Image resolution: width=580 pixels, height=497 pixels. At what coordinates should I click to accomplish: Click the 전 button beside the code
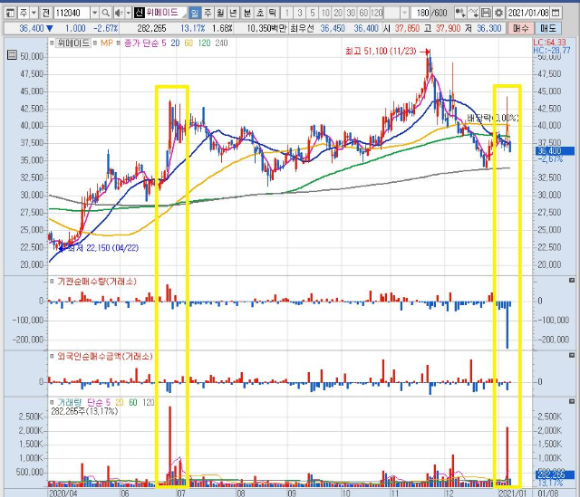46,13
